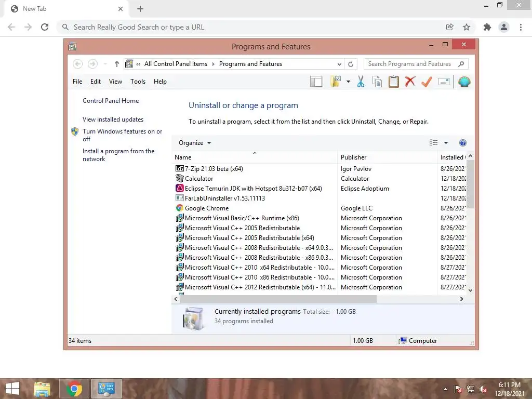This screenshot has height=399, width=532.
Task: Click the blue Help question mark icon
Action: coord(462,143)
